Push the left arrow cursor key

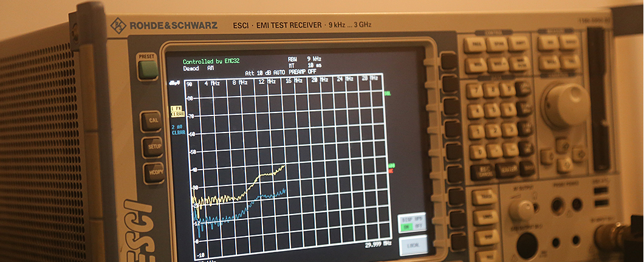pyautogui.click(x=547, y=156)
